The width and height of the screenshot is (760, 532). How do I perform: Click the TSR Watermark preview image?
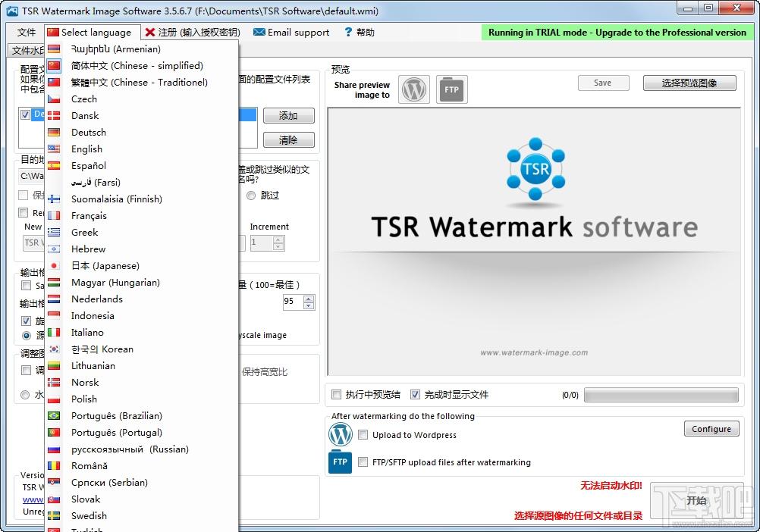click(x=534, y=242)
